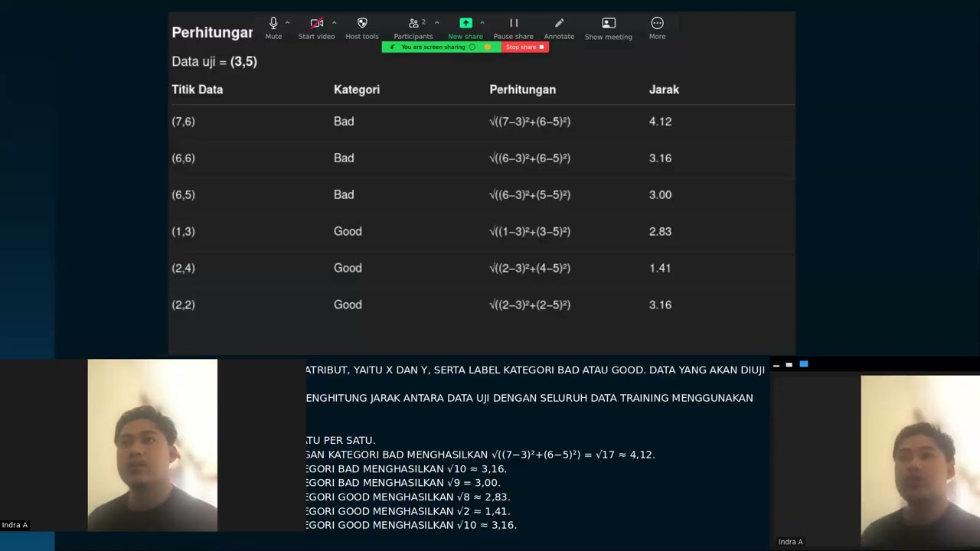This screenshot has height=551, width=980.
Task: Click the Titik Data column header
Action: point(198,90)
